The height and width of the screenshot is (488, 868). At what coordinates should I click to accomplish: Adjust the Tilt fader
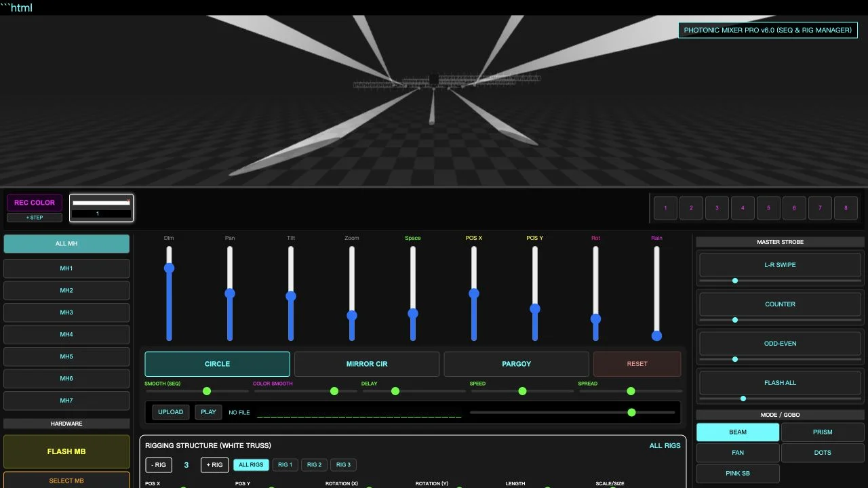point(291,293)
